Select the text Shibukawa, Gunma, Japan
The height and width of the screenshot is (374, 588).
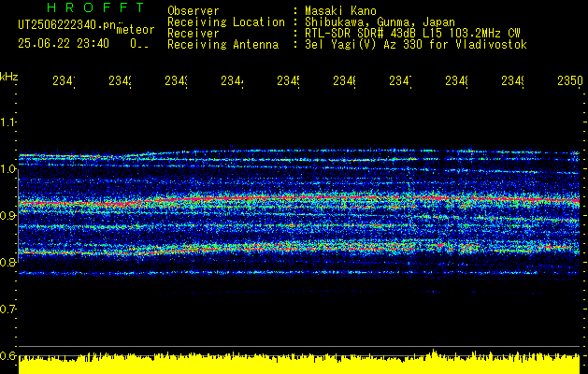point(380,22)
